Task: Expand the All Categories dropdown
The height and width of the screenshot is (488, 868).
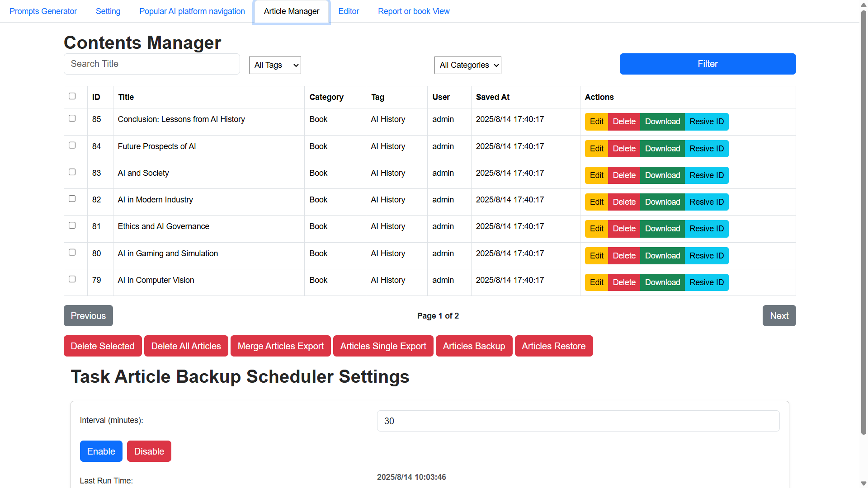Action: (x=467, y=65)
